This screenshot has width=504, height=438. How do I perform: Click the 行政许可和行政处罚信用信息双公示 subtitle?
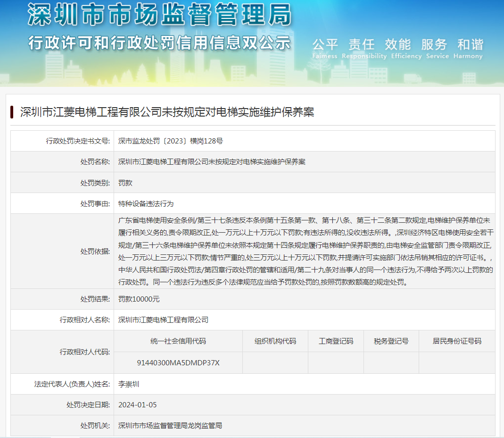[x=159, y=43]
